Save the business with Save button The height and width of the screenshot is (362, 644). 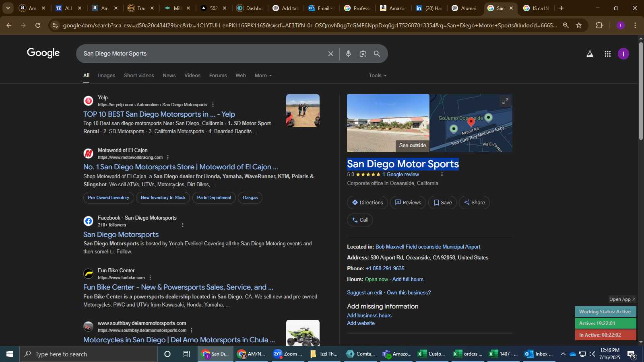click(443, 203)
